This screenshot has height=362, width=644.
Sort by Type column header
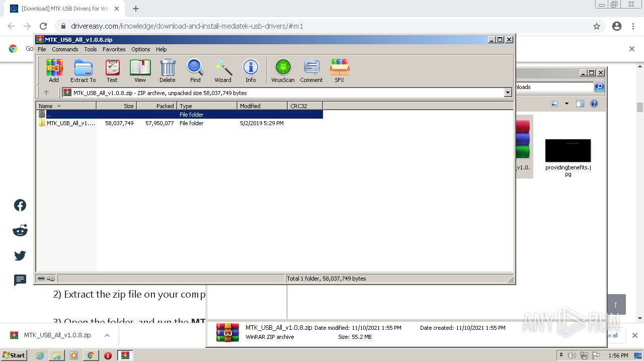click(207, 106)
